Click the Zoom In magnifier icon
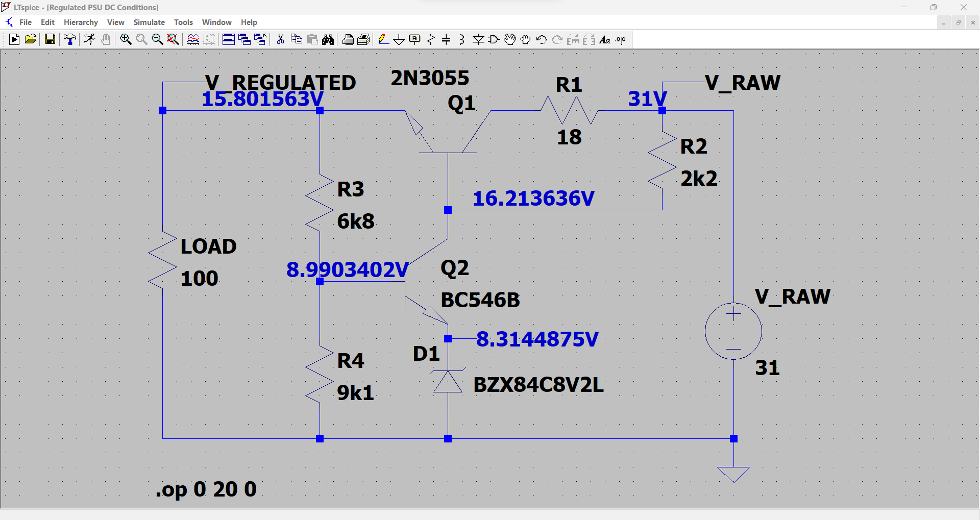Screen dimensions: 980x520 coord(126,39)
